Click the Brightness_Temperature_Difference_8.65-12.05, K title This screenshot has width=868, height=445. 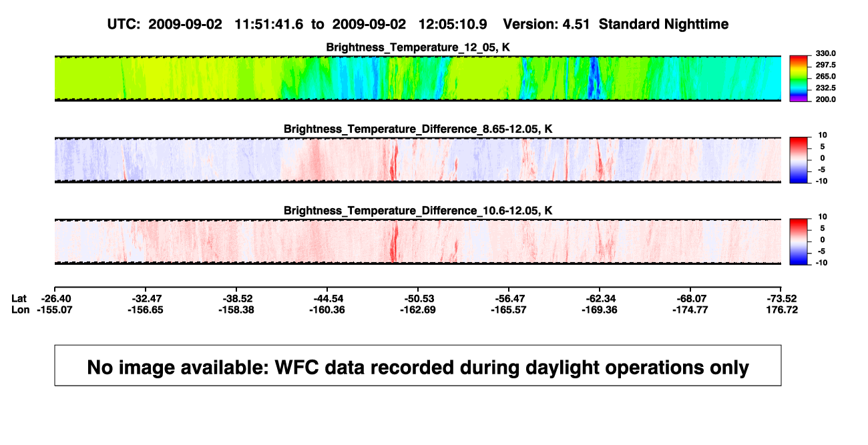[418, 129]
